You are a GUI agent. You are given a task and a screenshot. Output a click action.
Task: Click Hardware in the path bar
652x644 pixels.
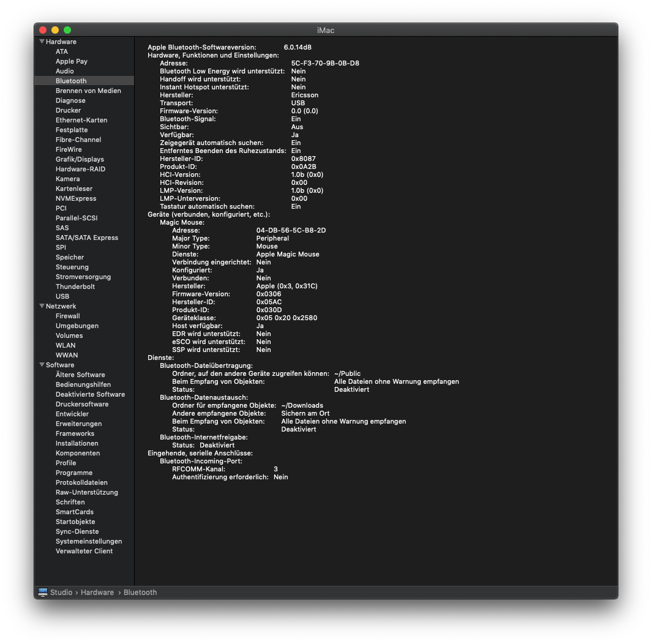[x=97, y=593]
